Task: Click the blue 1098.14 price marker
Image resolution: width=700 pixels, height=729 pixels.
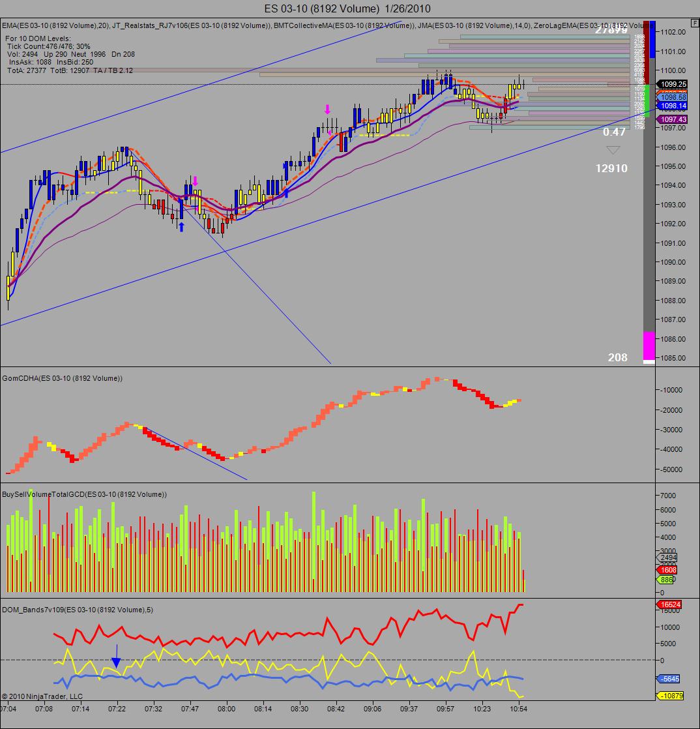Action: [671, 106]
